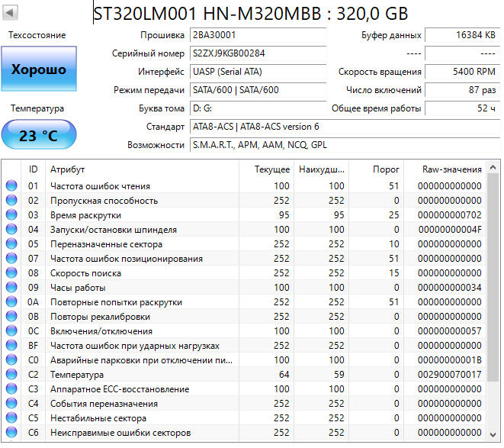
Task: Click status orb for Скорость поиска row
Action: (11, 272)
